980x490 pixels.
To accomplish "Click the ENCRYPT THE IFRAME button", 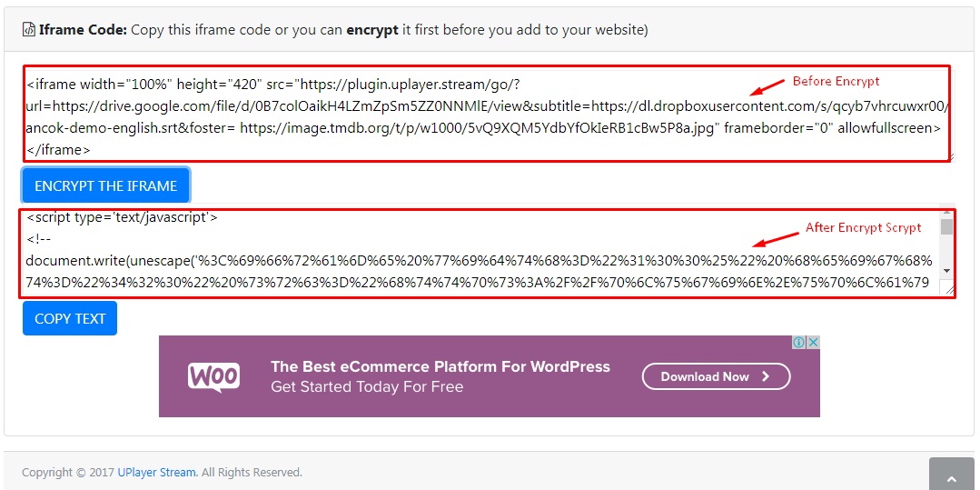I will click(105, 185).
